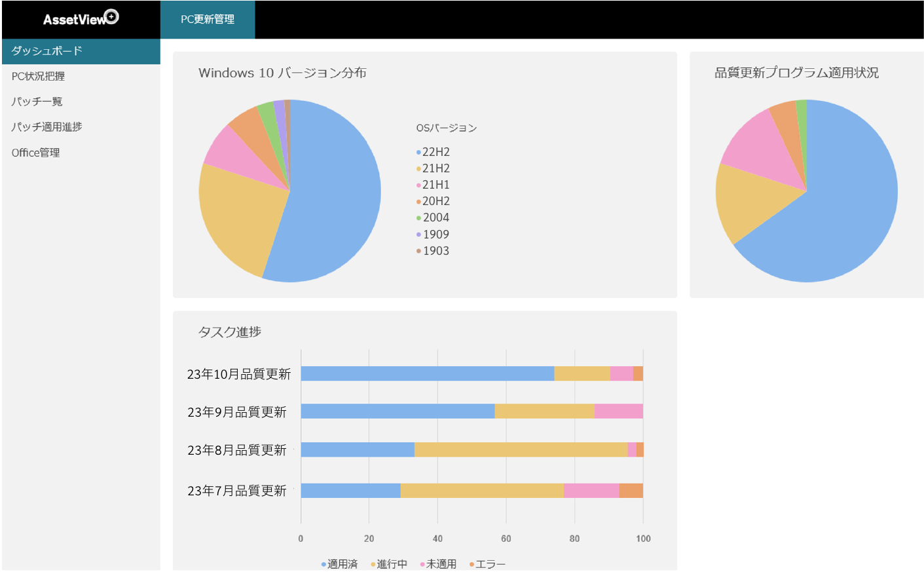This screenshot has height=572, width=924.
Task: Click the OSバージョン legend heading
Action: click(x=447, y=128)
